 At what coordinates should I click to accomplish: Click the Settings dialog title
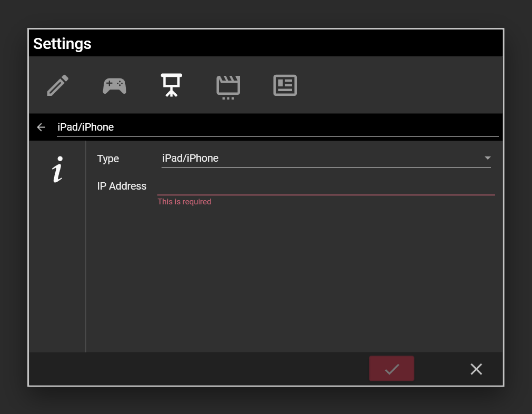(63, 44)
